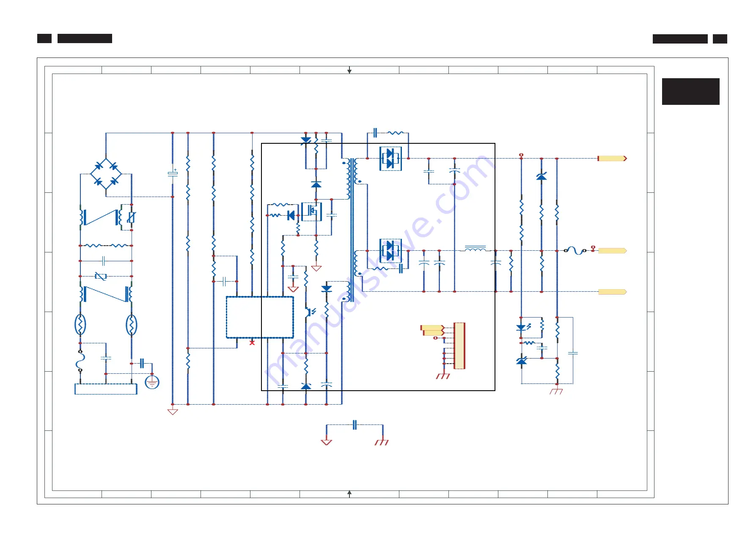The width and height of the screenshot is (756, 534).
Task: Click the chassis ground under the connector block
Action: coord(443,376)
